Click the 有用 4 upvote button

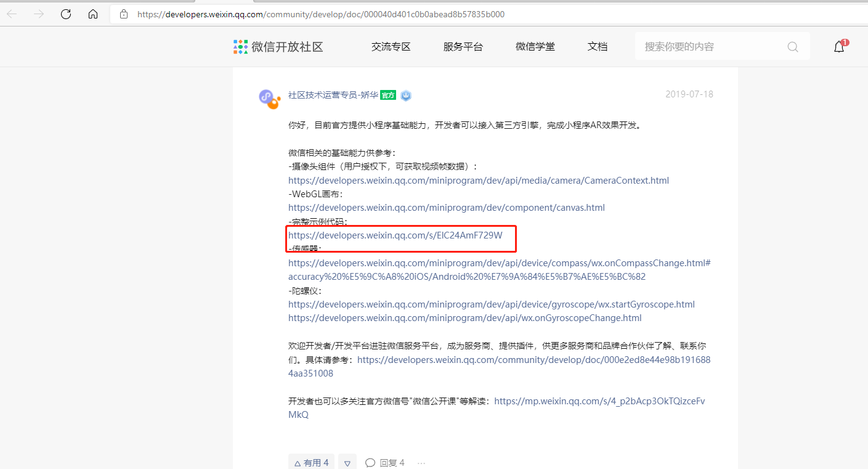(311, 463)
